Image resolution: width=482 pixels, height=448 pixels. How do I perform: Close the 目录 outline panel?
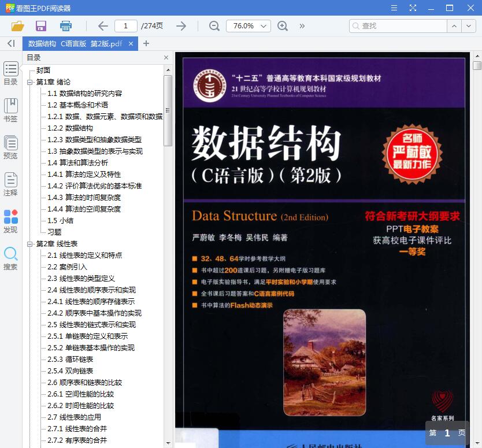pos(166,57)
